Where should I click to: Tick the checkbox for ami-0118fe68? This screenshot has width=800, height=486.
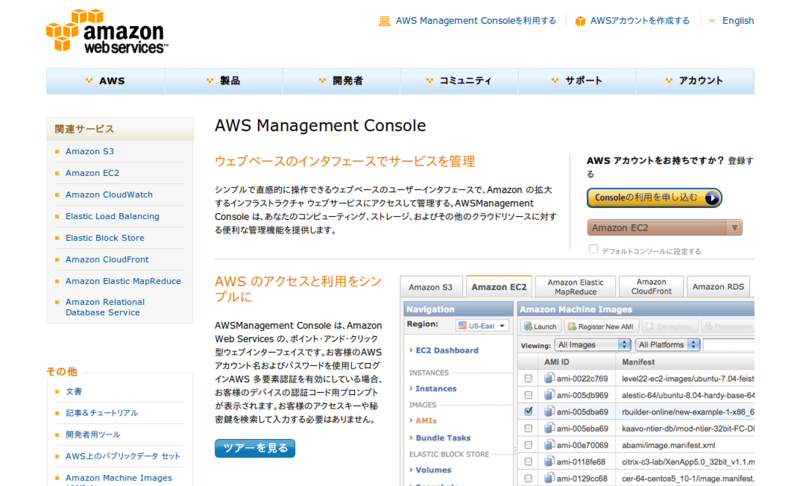point(528,462)
